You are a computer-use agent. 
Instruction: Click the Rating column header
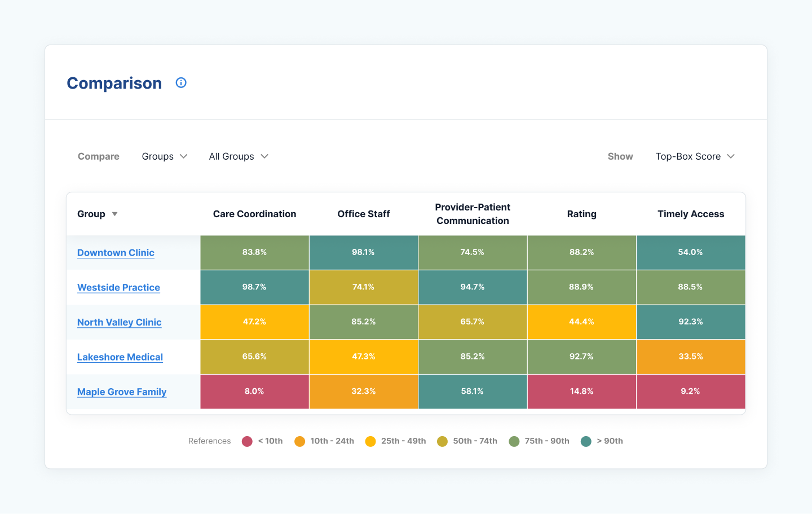point(582,214)
